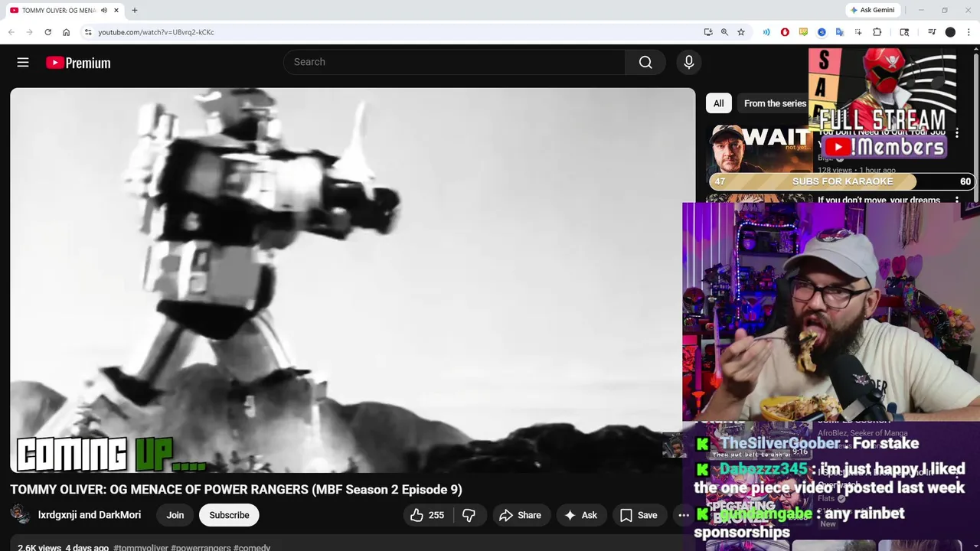
Task: Click the channel avatar beside lxrdgxnji
Action: tap(21, 514)
